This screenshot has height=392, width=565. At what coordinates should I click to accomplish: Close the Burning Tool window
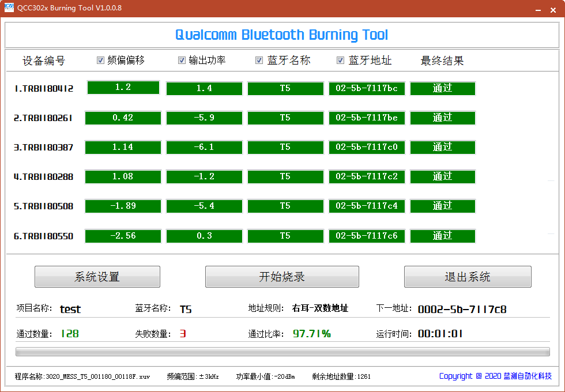click(553, 10)
